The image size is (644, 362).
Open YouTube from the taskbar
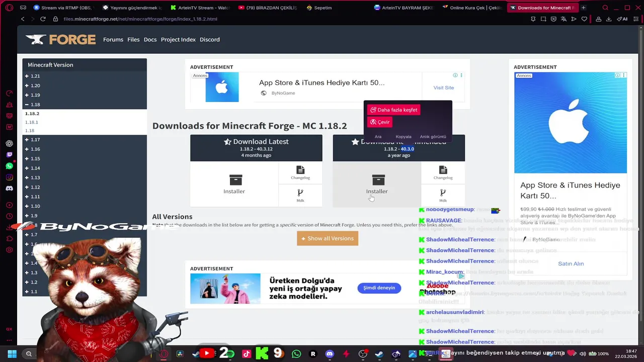[x=207, y=354]
